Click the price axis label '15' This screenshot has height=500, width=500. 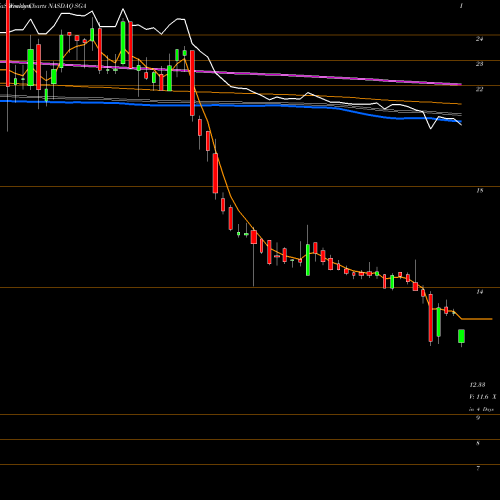tap(480, 191)
